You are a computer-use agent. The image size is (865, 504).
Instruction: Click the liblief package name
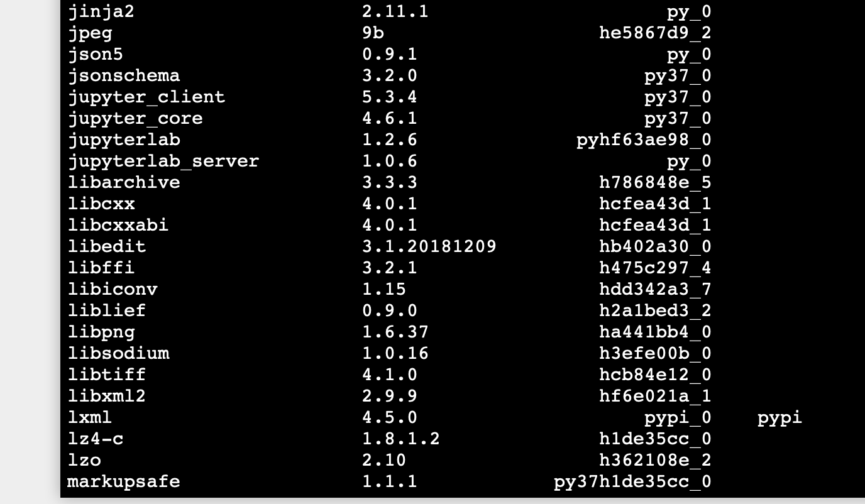point(106,310)
